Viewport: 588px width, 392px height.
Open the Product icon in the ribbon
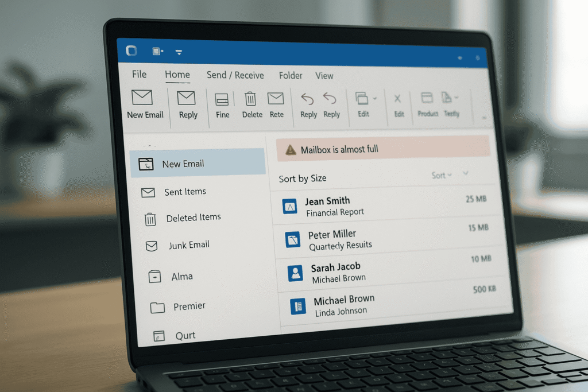[x=427, y=99]
